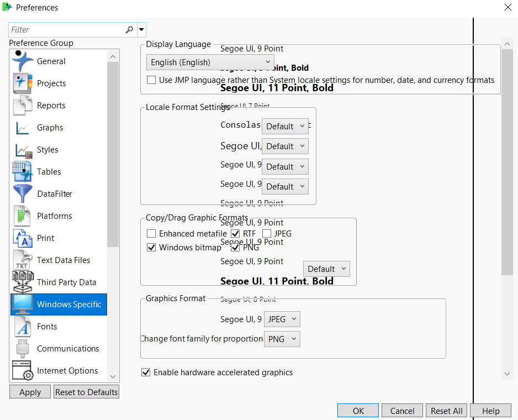This screenshot has width=518, height=420.
Task: Click the Text Data Files icon
Action: pos(23,260)
